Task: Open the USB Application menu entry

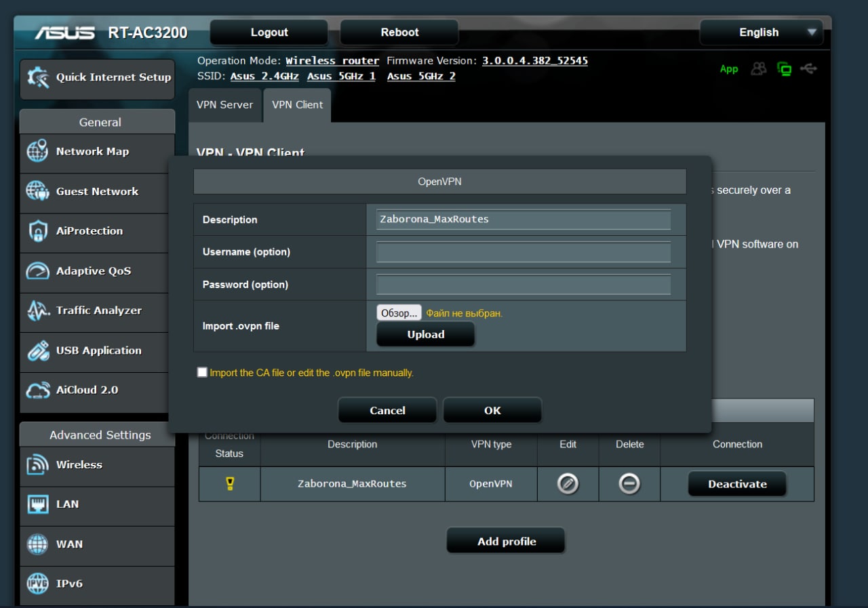Action: 97,350
